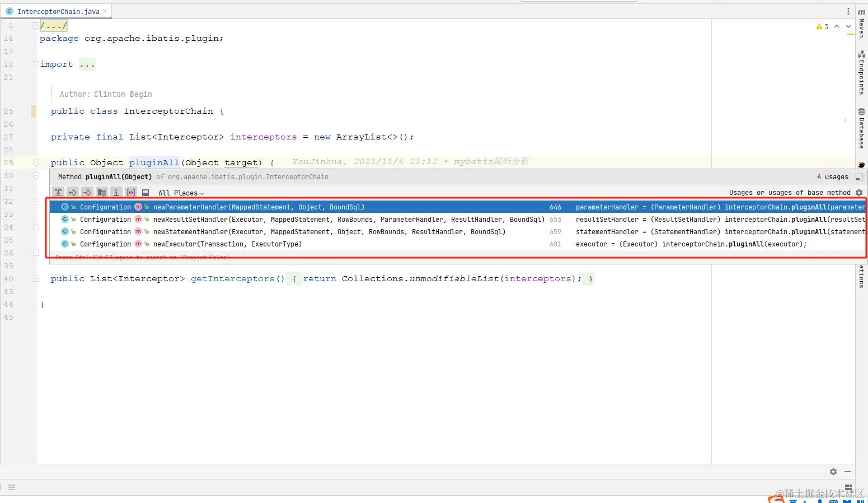Screen dimensions: 868x503
Task: Select the newExecutor usage row
Action: click(x=458, y=244)
